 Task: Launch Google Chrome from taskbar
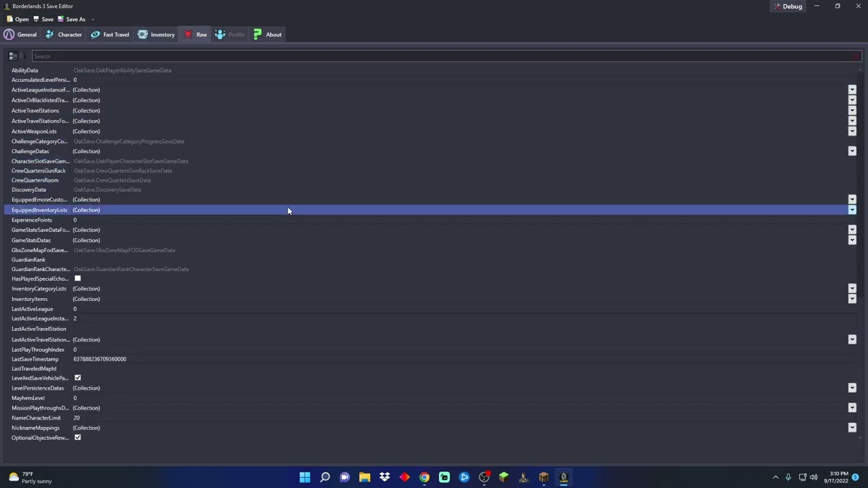(x=424, y=477)
